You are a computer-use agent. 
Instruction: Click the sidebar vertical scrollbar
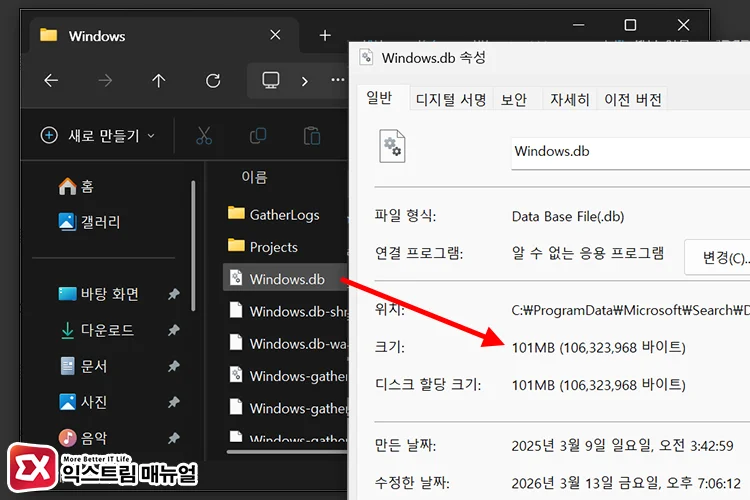pos(193,246)
